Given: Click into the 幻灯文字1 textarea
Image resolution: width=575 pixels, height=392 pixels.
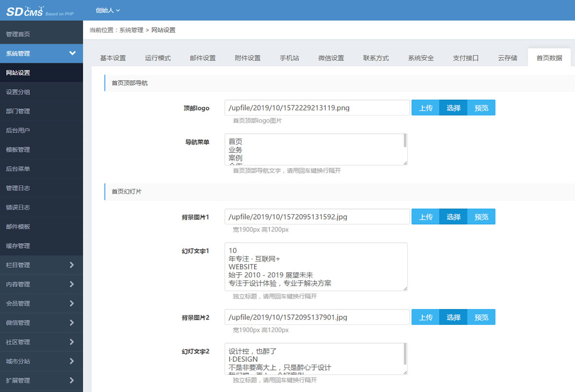Looking at the screenshot, I should (316, 266).
